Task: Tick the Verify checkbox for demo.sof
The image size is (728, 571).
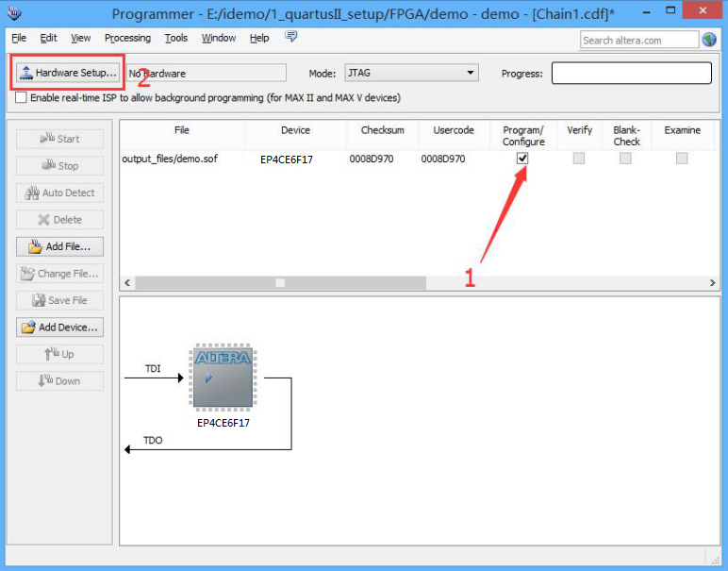Action: click(x=578, y=159)
